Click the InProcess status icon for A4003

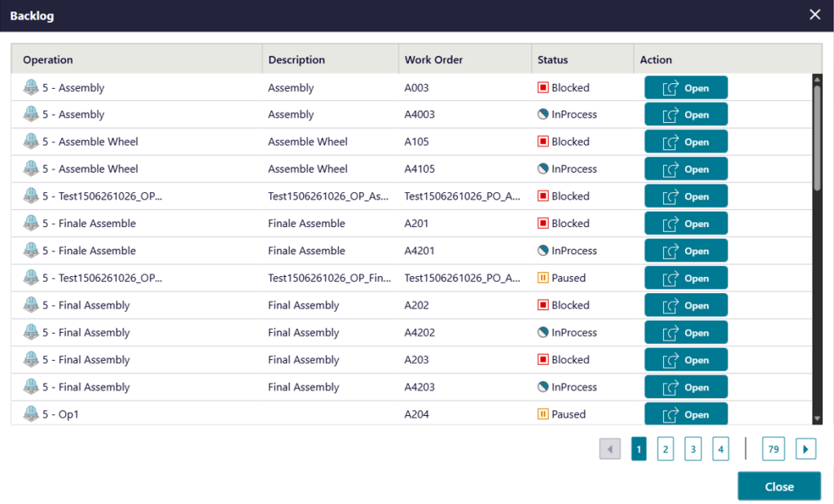(542, 114)
